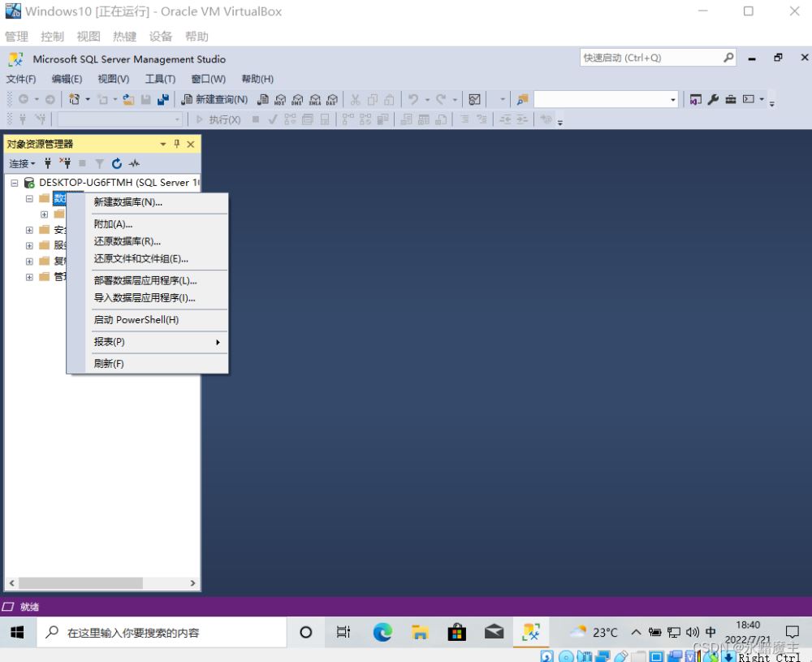Open Object Explorer window position dropdown arrow
This screenshot has height=662, width=812.
pos(163,144)
